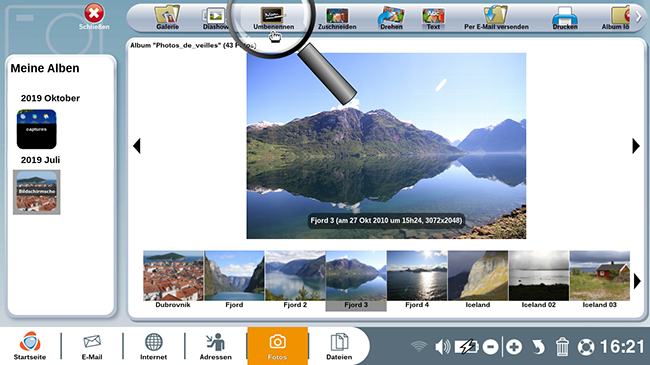
Task: Open help lifebuoy icon
Action: tap(586, 347)
